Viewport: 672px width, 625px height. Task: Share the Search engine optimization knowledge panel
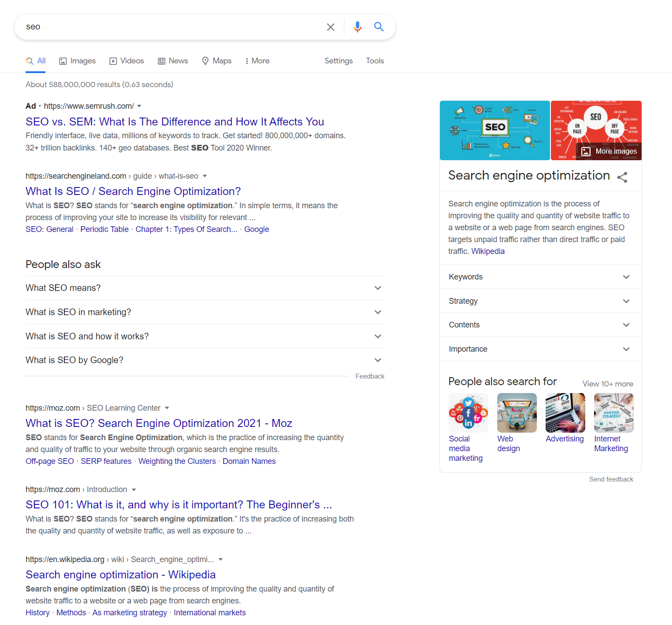pos(622,177)
